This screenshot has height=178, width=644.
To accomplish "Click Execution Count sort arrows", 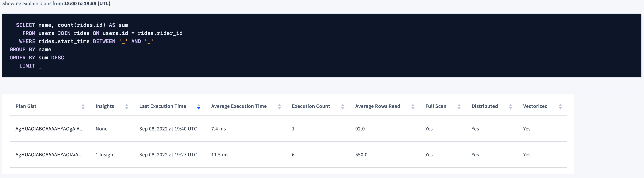I will [x=343, y=107].
